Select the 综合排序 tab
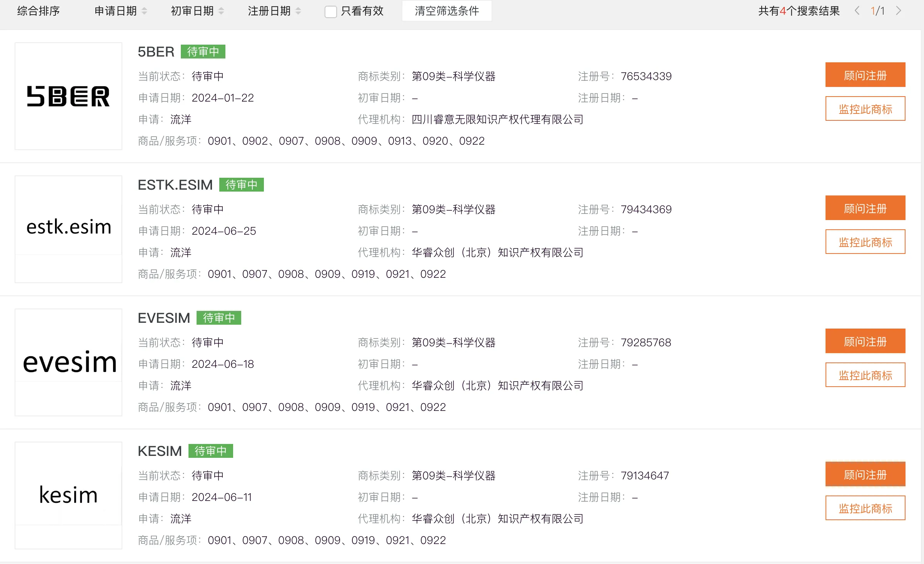 (38, 11)
